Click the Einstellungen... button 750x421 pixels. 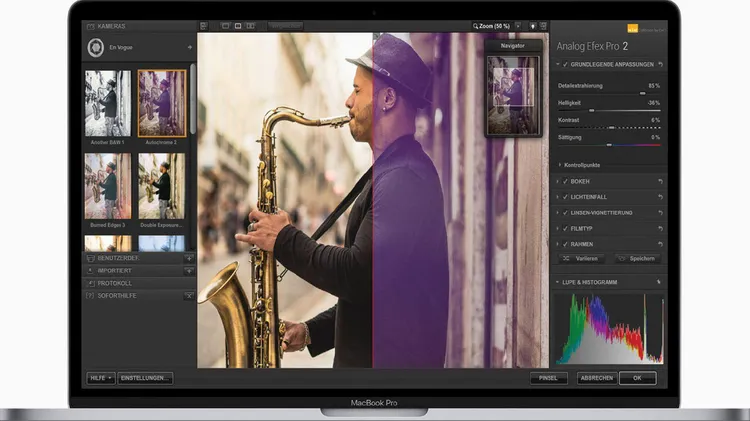(145, 378)
